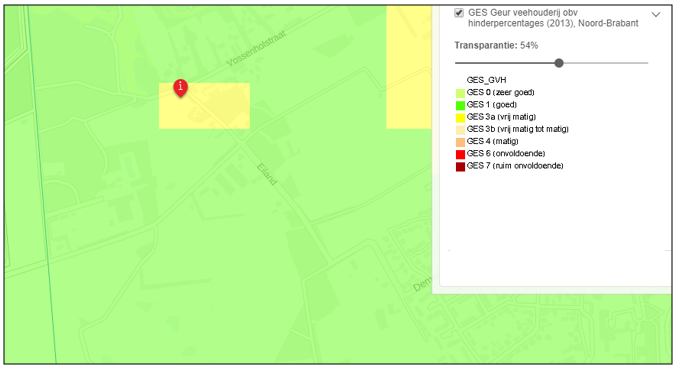Click the yellow area beside the legend panel
Screen dimensions: 677x370
(x=409, y=67)
